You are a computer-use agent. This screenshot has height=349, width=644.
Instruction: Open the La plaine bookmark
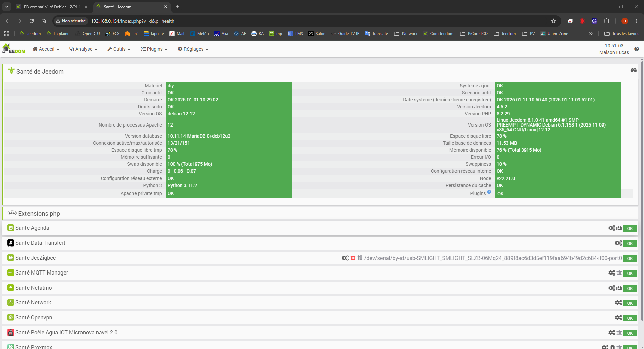click(x=58, y=34)
